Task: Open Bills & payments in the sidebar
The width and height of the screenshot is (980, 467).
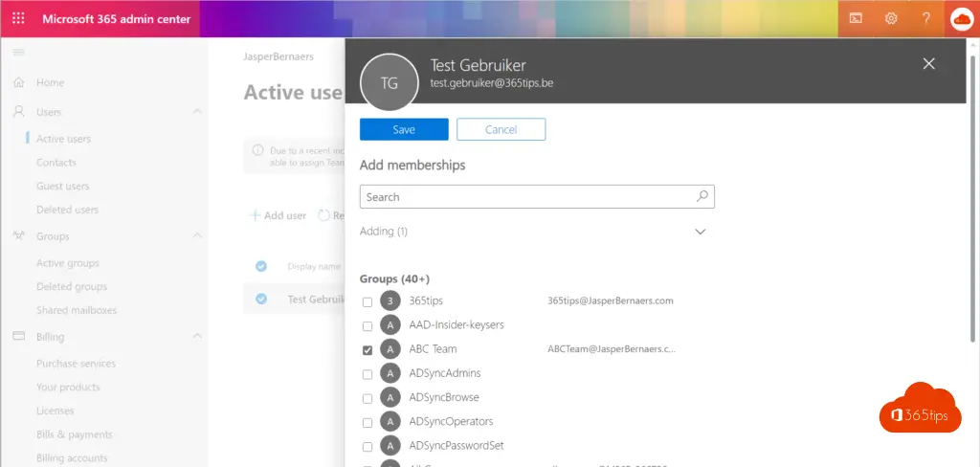Action: coord(75,434)
